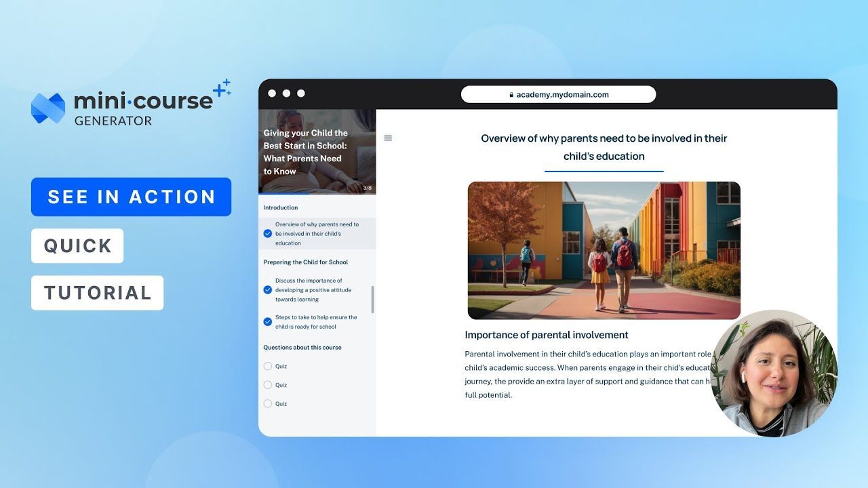Open the sidebar lesson "Overview of why parents"

[x=316, y=234]
